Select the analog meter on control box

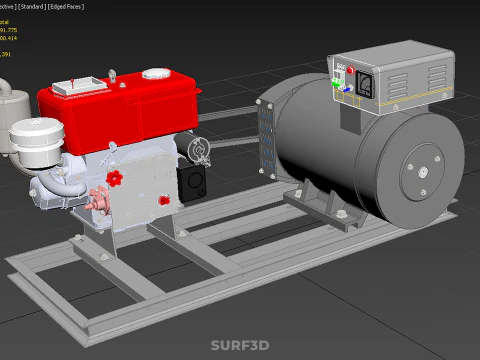pos(365,84)
